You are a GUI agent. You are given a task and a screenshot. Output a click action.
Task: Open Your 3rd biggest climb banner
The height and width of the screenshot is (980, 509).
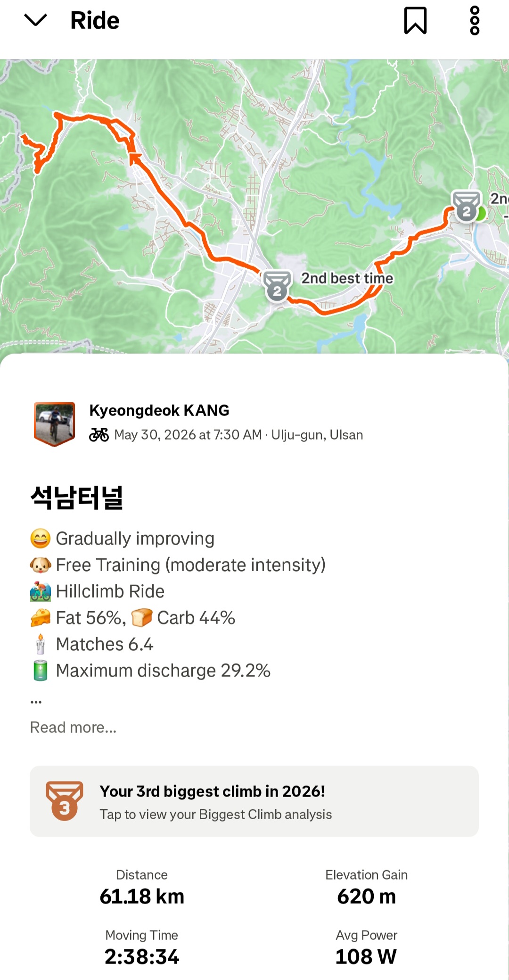(x=254, y=801)
